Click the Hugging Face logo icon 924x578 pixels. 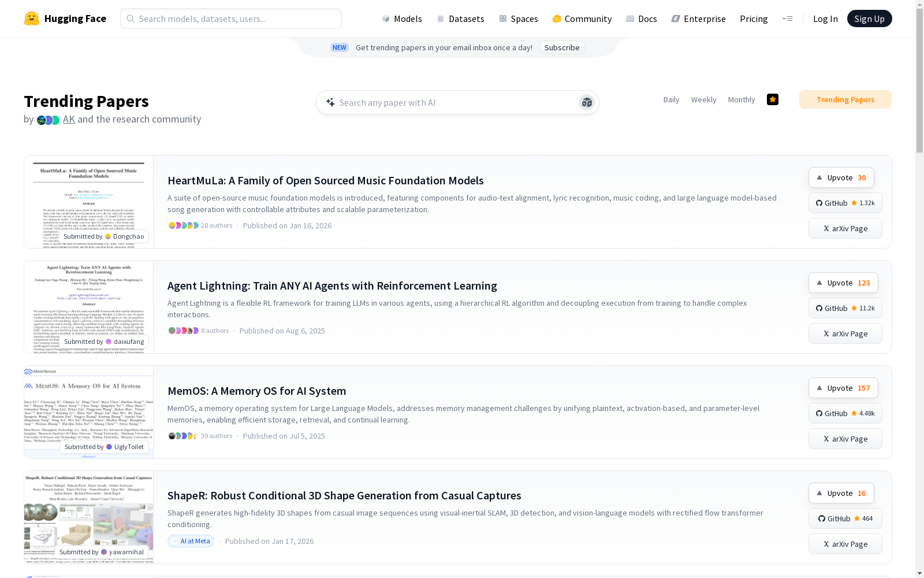(32, 18)
